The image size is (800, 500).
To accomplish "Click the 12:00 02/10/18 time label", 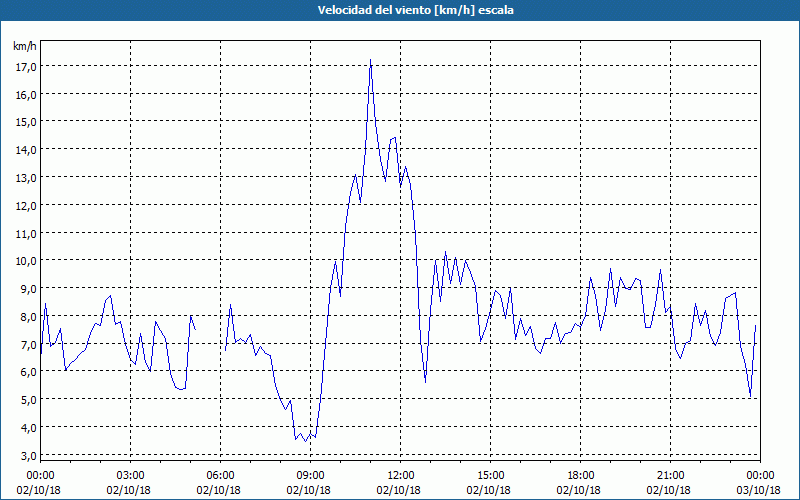I will (399, 483).
